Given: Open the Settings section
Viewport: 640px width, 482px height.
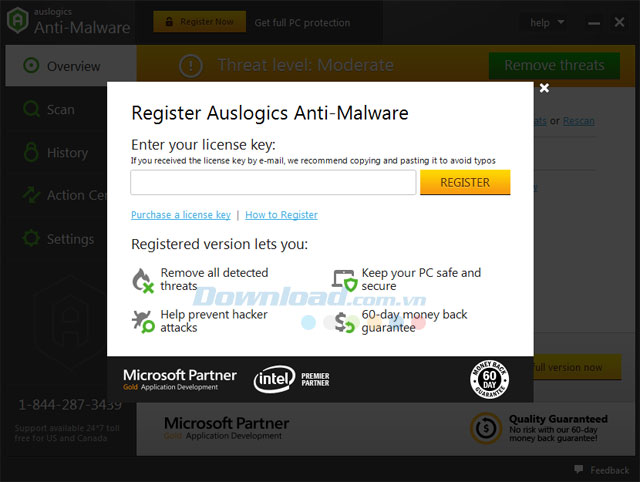Looking at the screenshot, I should tap(56, 239).
